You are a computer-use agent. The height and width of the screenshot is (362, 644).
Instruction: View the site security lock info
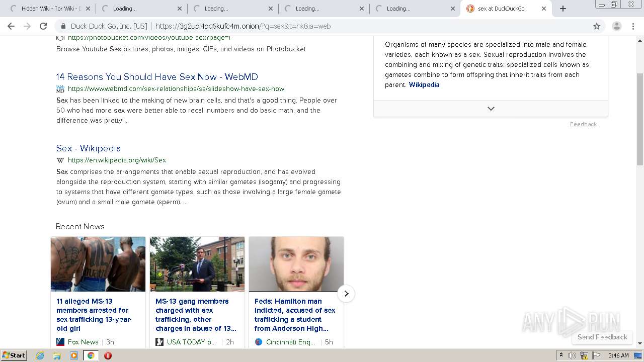(x=63, y=26)
